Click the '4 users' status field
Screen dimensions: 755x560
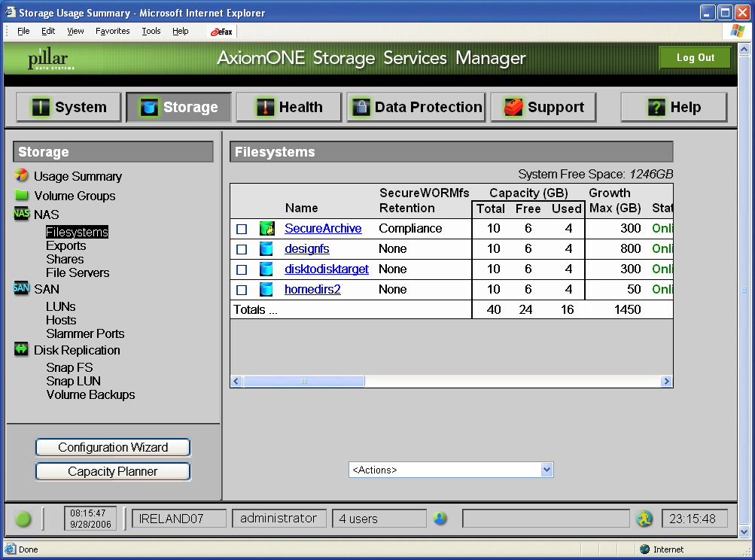379,519
